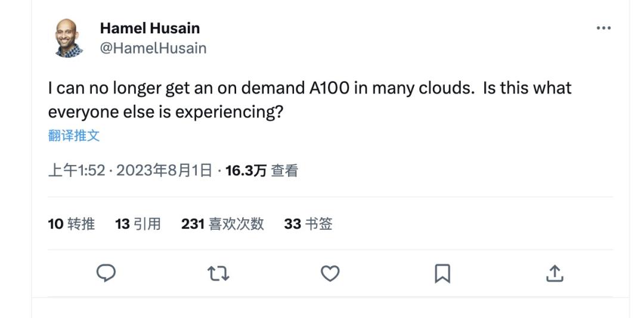The height and width of the screenshot is (318, 644).
Task: Click Hamel Husain's profile avatar
Action: [69, 38]
